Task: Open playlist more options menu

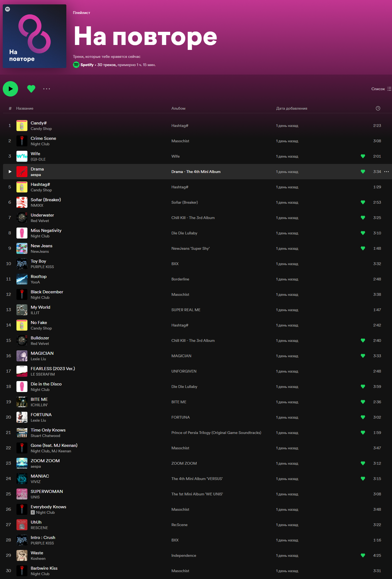Action: pyautogui.click(x=47, y=89)
